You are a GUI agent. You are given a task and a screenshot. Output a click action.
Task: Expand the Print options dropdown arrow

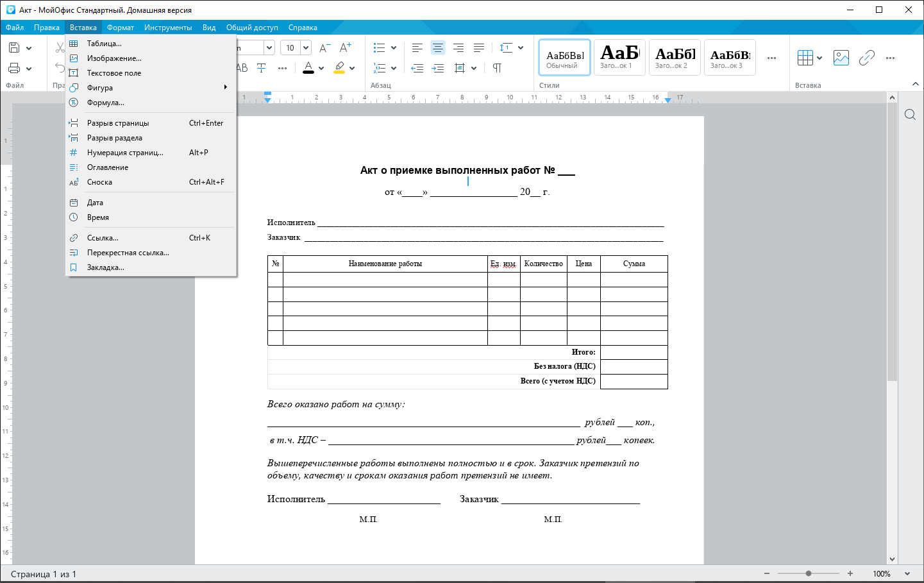29,69
